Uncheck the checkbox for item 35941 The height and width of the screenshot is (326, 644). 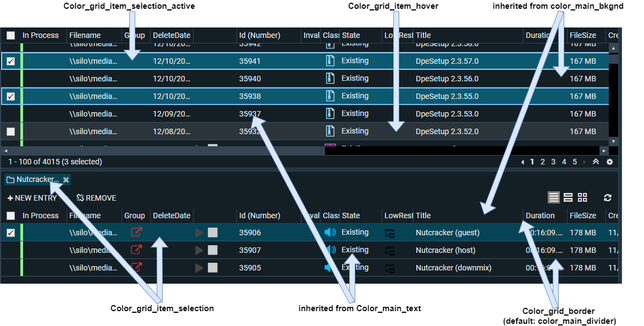pos(10,62)
